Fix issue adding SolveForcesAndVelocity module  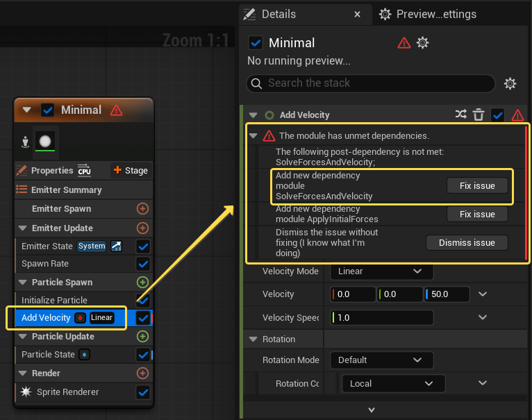[x=477, y=185]
